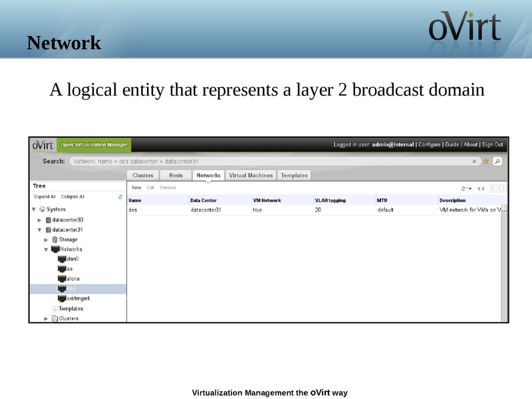Collapse the System tree node

click(34, 209)
